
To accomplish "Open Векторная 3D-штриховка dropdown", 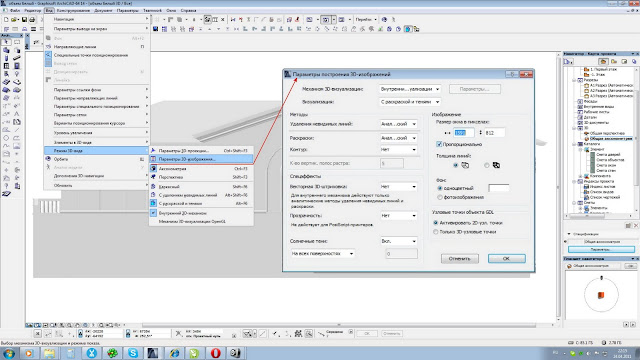I will (398, 187).
